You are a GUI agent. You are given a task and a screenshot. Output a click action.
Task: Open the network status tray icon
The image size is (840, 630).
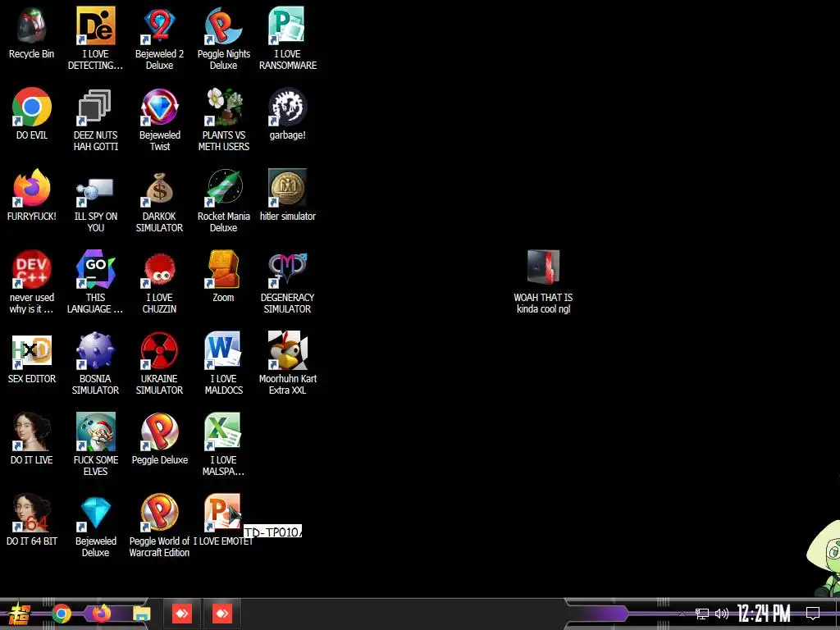702,614
